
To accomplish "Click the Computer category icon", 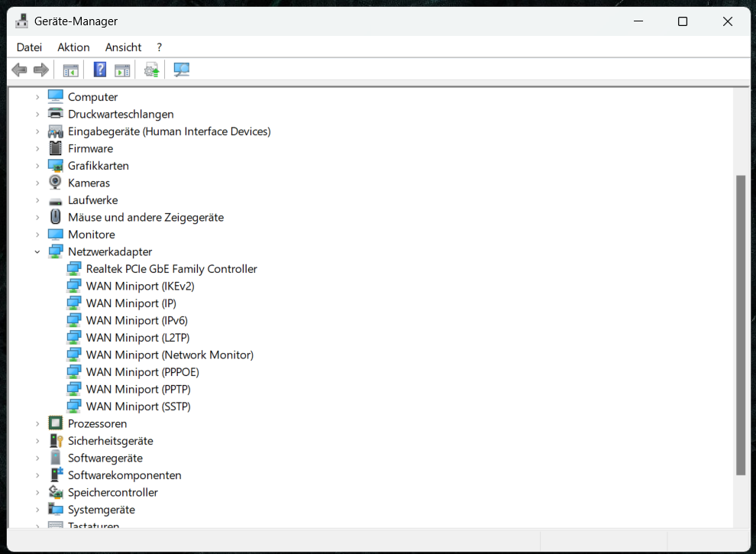I will pyautogui.click(x=56, y=96).
